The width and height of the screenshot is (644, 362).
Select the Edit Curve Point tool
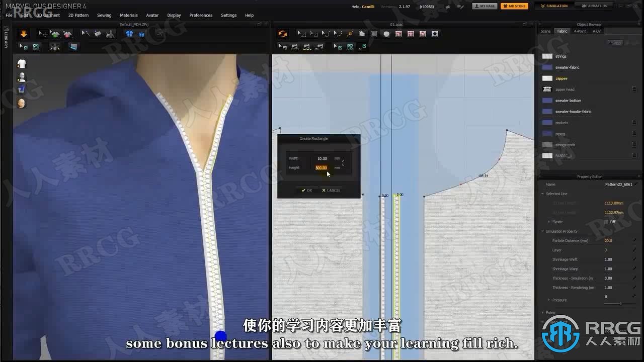[338, 34]
